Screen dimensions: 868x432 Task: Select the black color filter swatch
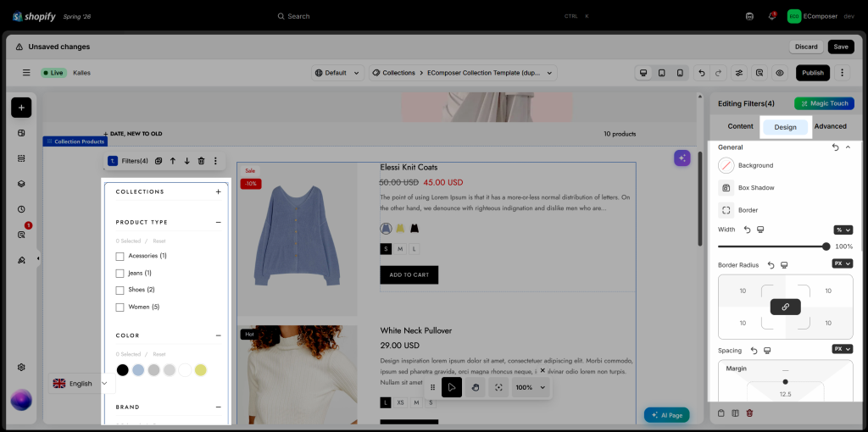122,370
